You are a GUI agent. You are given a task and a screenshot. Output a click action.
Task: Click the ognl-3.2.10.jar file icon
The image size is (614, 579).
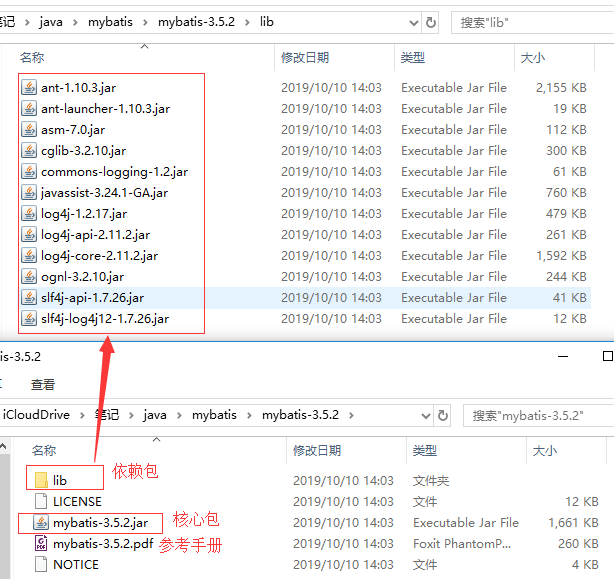(29, 276)
